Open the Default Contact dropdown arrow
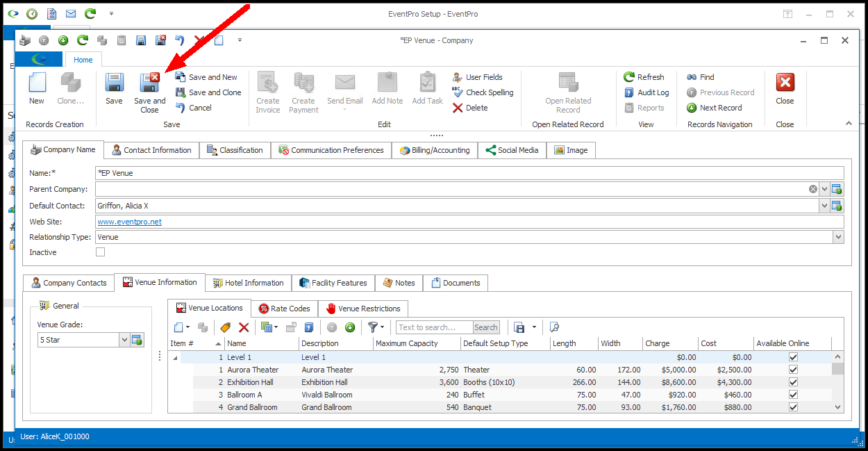This screenshot has height=451, width=868. tap(824, 206)
